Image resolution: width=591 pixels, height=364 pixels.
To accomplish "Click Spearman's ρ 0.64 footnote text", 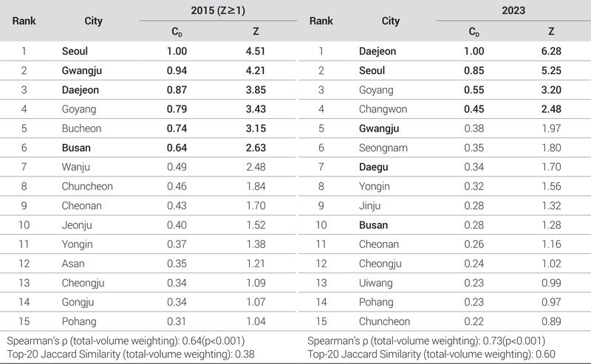I will [125, 340].
